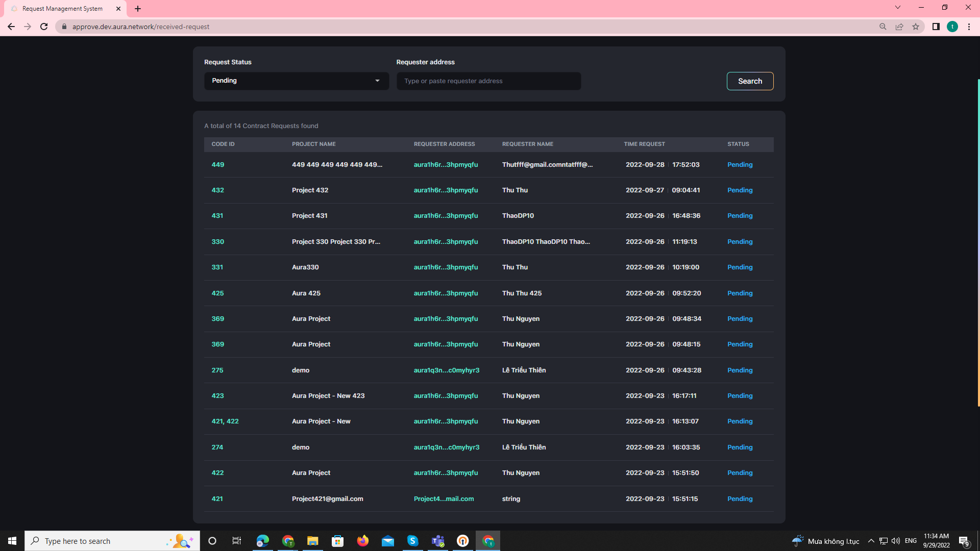Show hidden system tray icons

tap(871, 541)
